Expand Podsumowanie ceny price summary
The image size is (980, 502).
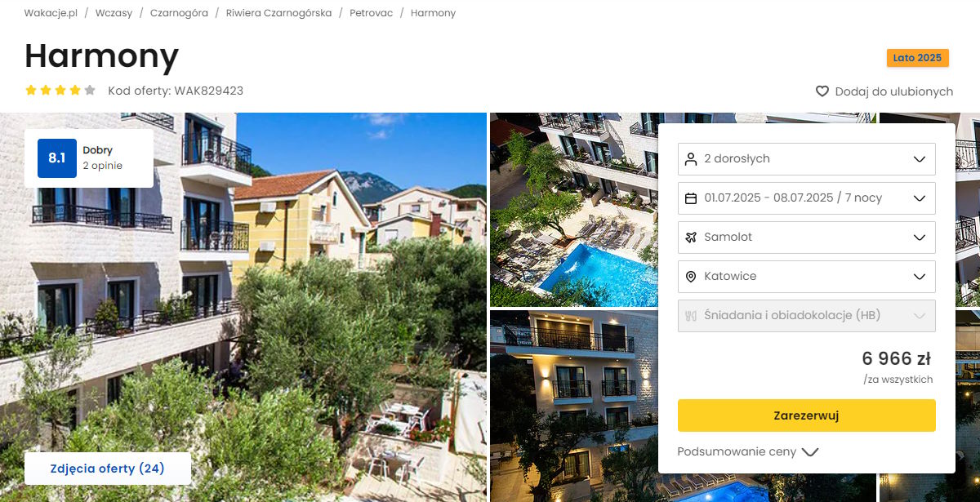point(747,451)
